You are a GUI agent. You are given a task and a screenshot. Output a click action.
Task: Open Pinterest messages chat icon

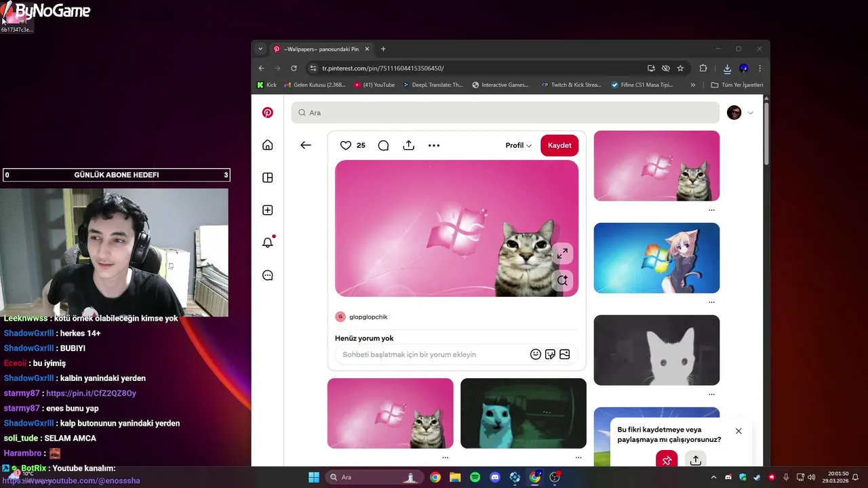pyautogui.click(x=268, y=275)
